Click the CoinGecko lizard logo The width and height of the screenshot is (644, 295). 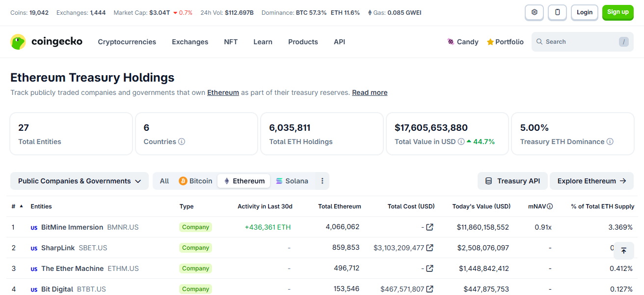tap(18, 42)
